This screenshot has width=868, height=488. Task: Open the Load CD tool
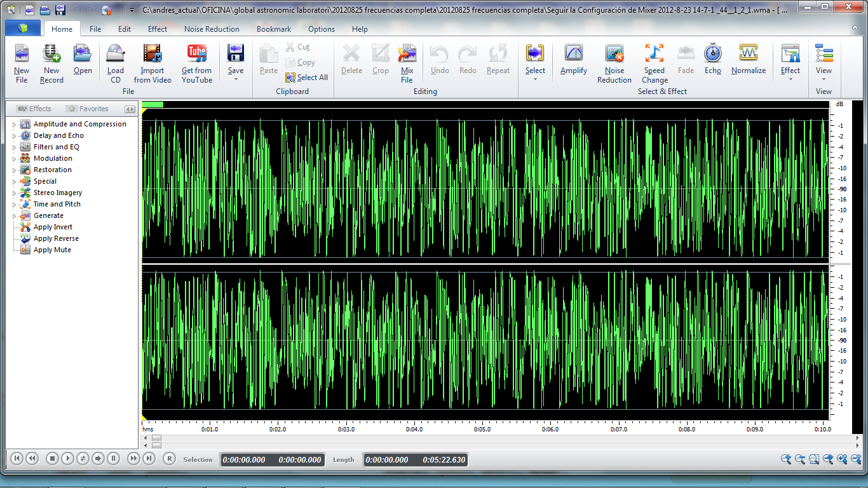(115, 54)
